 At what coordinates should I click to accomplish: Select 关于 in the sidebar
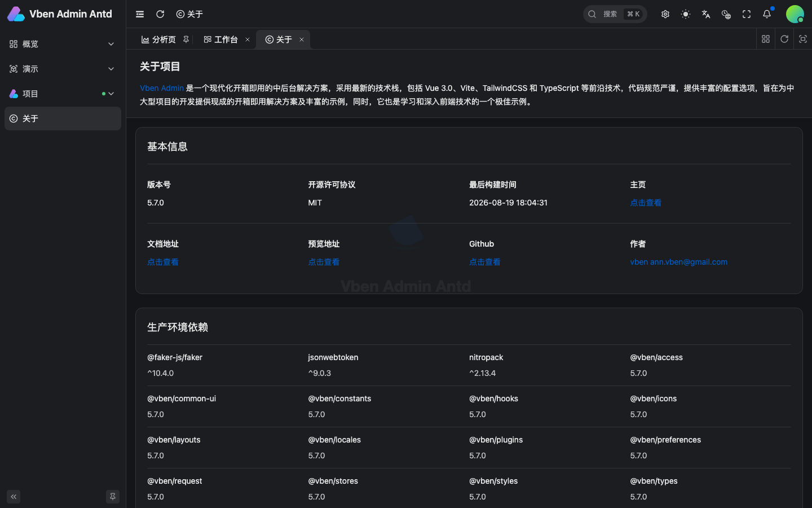(63, 119)
